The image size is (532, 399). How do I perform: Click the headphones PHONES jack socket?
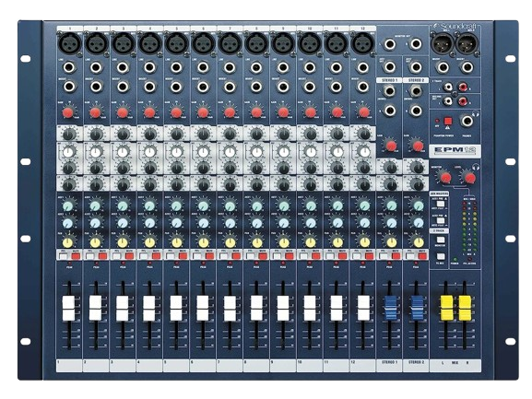[467, 121]
